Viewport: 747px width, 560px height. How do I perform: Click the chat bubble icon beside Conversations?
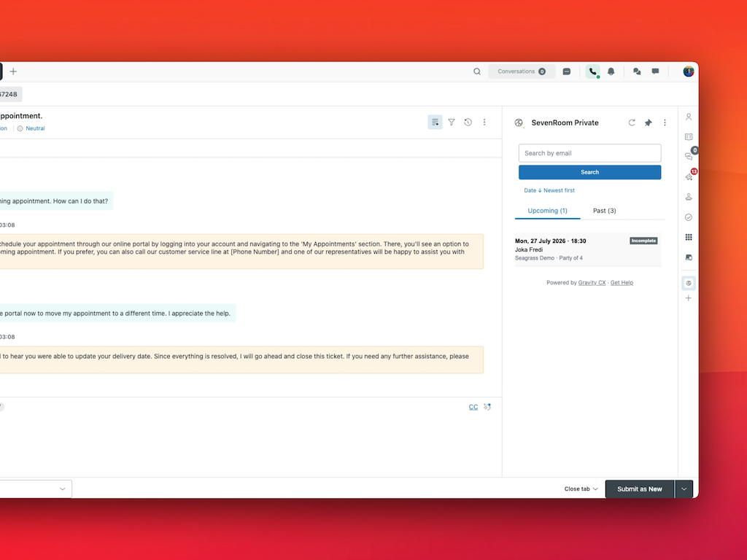tap(566, 71)
